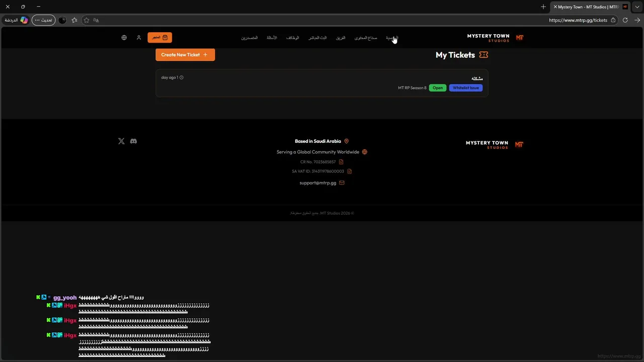Image resolution: width=644 pixels, height=362 pixels.
Task: Click the orange MT icon in the footer
Action: tap(519, 145)
